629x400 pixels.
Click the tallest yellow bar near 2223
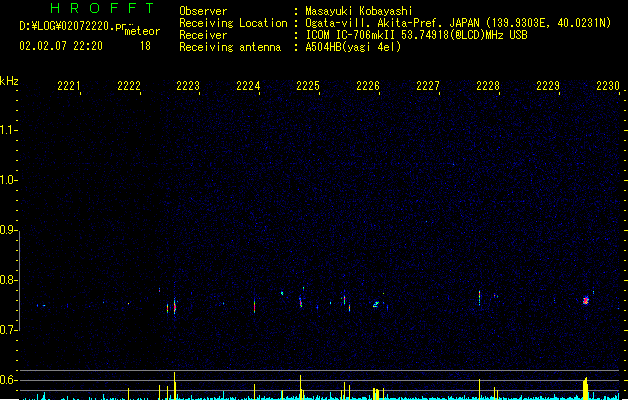coord(174,386)
